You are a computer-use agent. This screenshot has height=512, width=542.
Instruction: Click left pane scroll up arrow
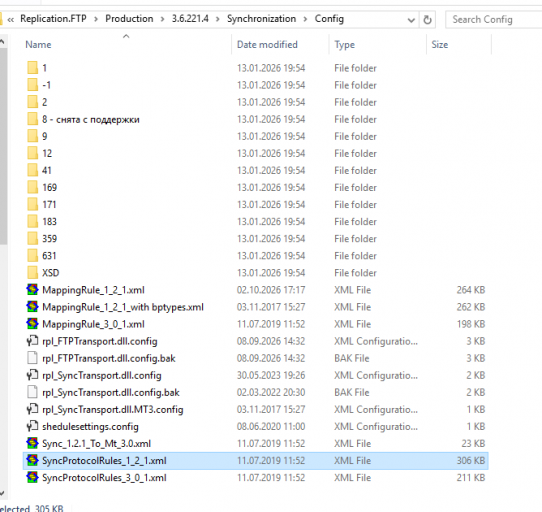point(2,42)
